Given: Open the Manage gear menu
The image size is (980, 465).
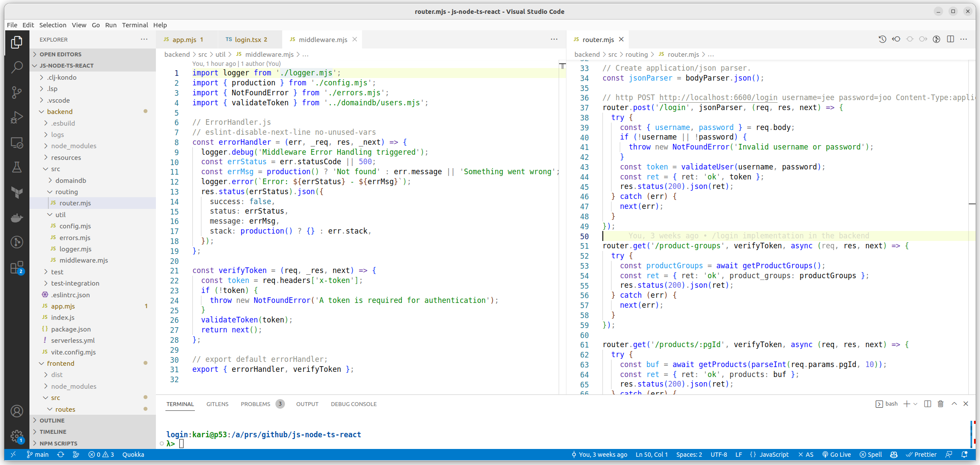Looking at the screenshot, I should coord(16,436).
